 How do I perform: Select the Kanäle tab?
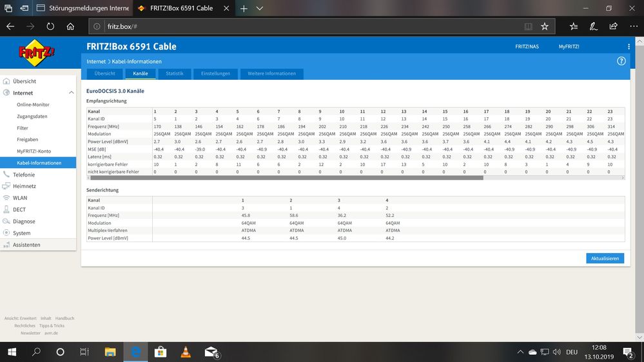(x=141, y=73)
